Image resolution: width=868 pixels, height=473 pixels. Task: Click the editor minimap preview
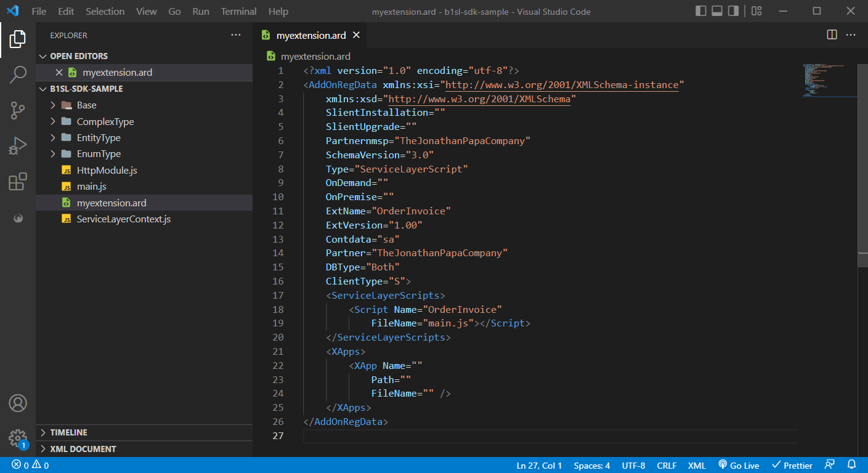[x=830, y=80]
